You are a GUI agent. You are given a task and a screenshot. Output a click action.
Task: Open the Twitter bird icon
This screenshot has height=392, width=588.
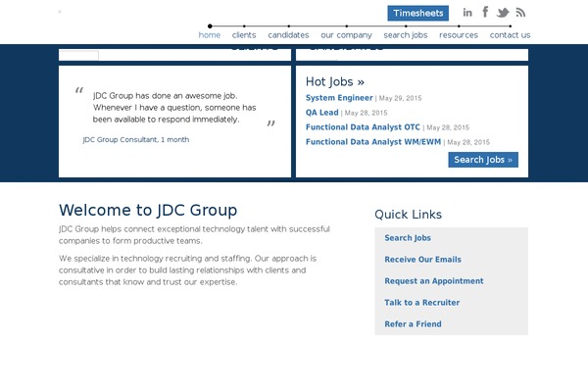coord(503,13)
